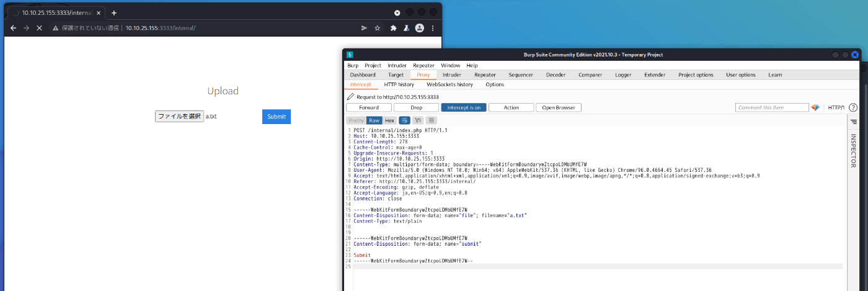The height and width of the screenshot is (291, 868).
Task: Toggle show non-printable characters \n button
Action: pyautogui.click(x=418, y=120)
